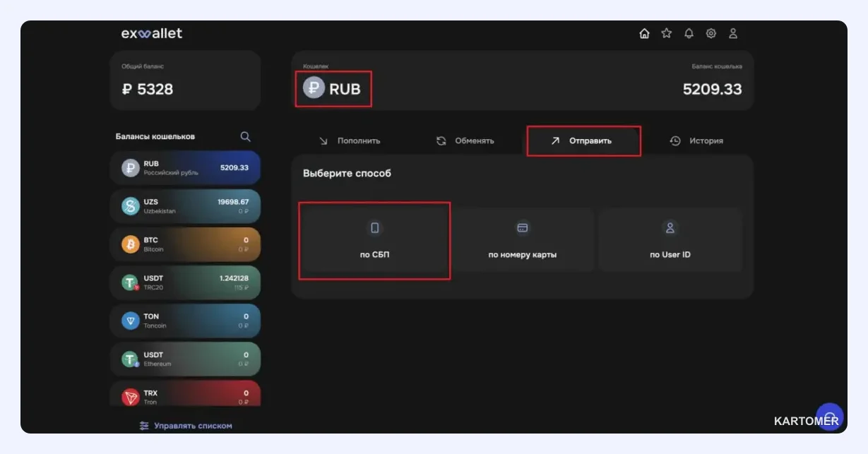This screenshot has height=454, width=868.
Task: Select the Отправить tab
Action: 583,141
